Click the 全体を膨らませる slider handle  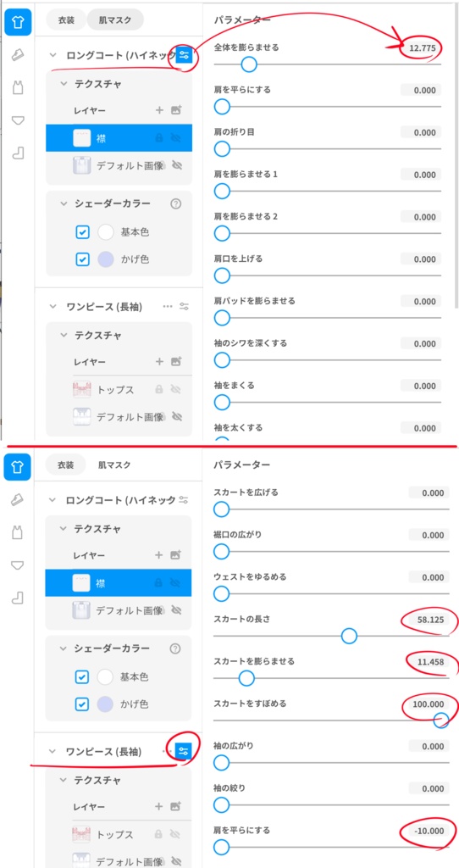250,64
